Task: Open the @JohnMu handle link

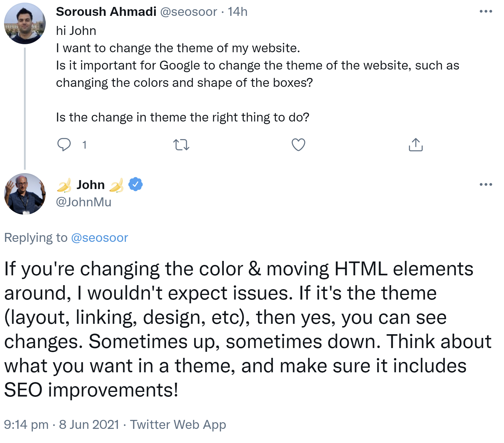Action: point(83,202)
